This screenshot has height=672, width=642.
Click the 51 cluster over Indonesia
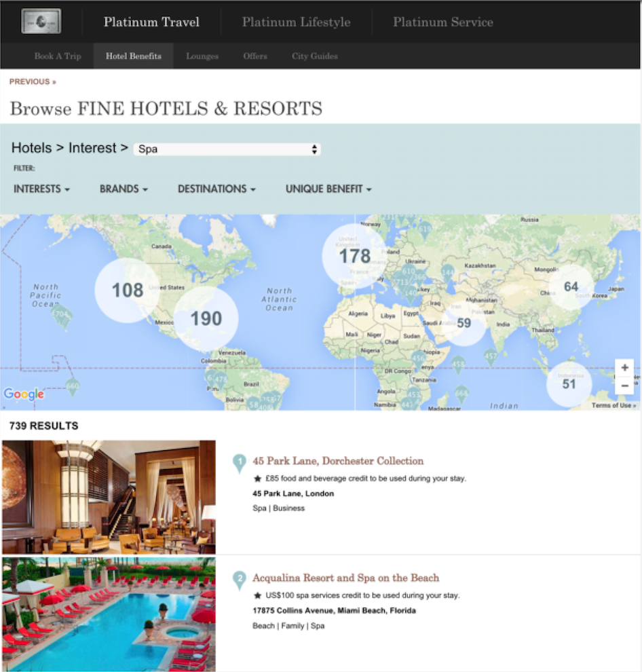(569, 384)
